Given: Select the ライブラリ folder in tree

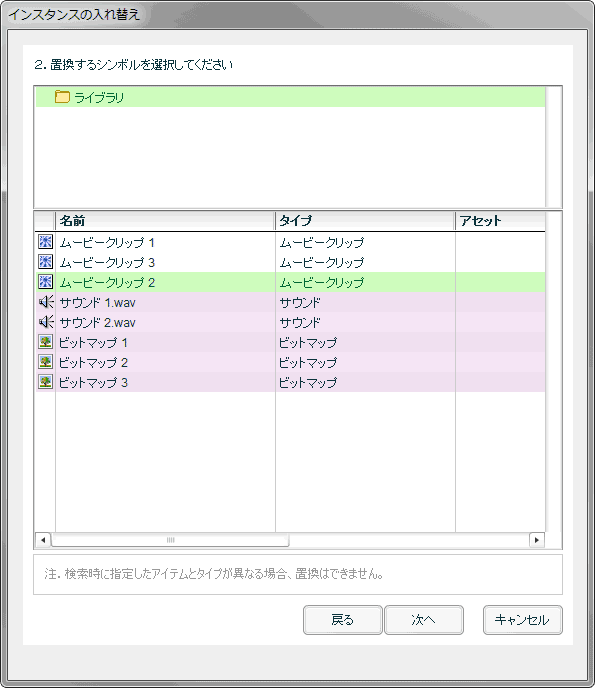Looking at the screenshot, I should point(290,97).
